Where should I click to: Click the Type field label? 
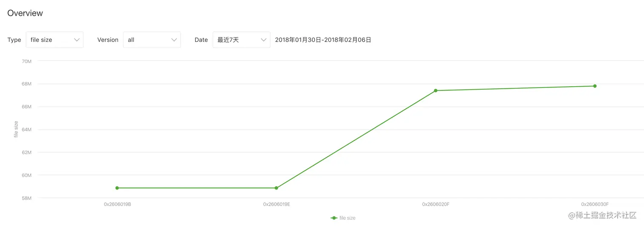click(14, 40)
